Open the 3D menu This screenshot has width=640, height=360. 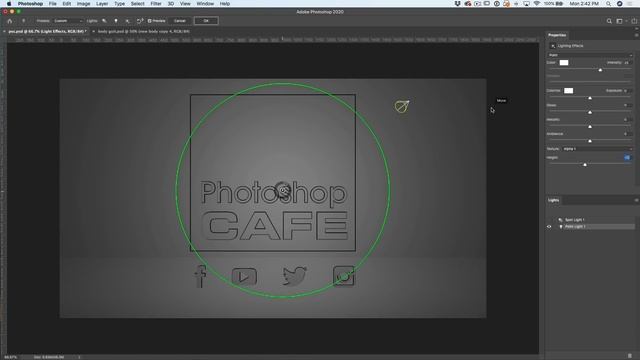point(171,4)
